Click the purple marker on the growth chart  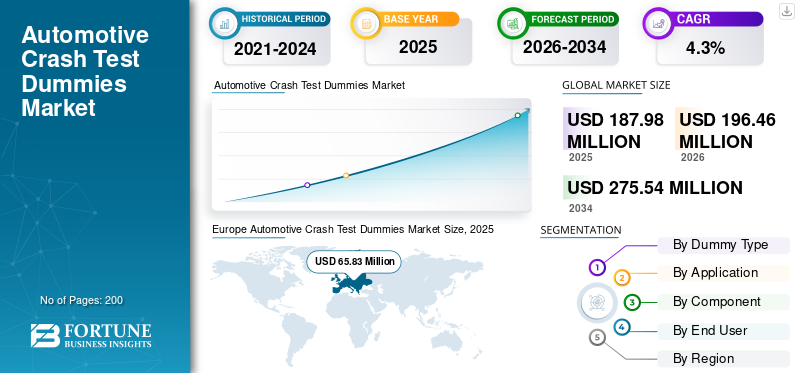click(307, 185)
